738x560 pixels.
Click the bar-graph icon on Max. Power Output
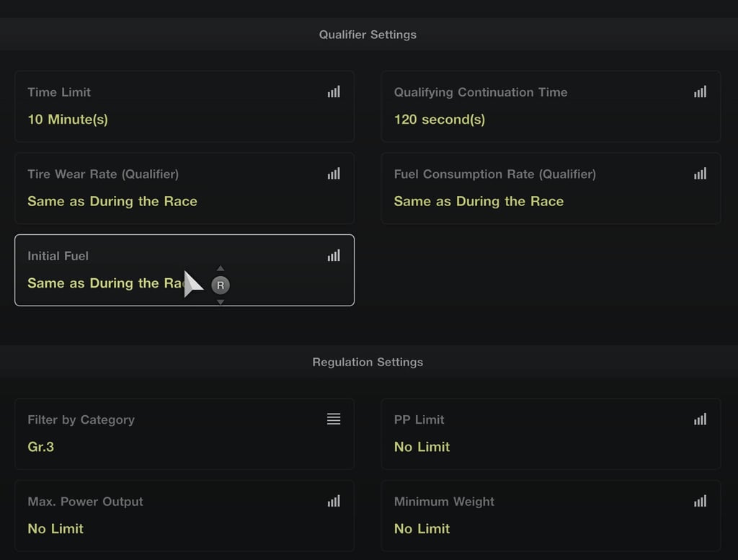tap(334, 501)
